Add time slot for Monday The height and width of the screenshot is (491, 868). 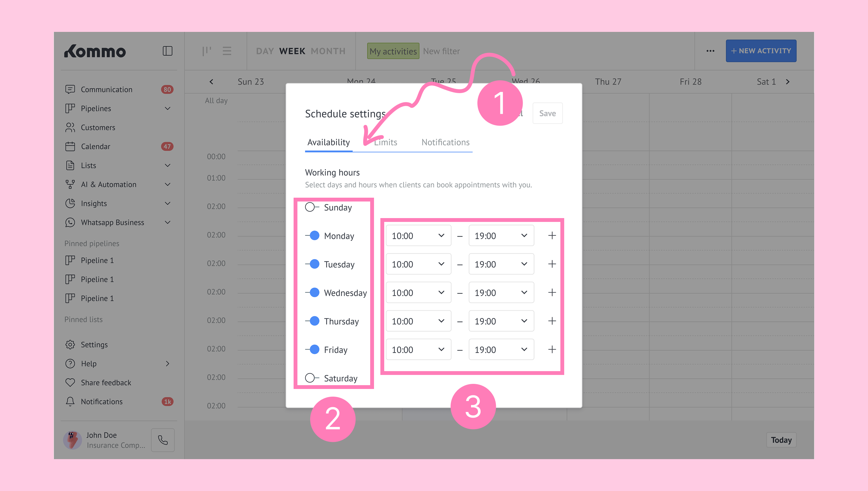(x=552, y=235)
